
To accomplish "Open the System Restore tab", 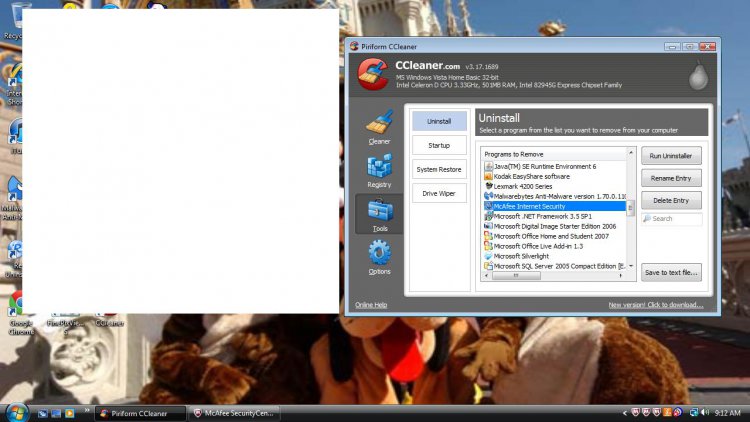I will coord(439,169).
